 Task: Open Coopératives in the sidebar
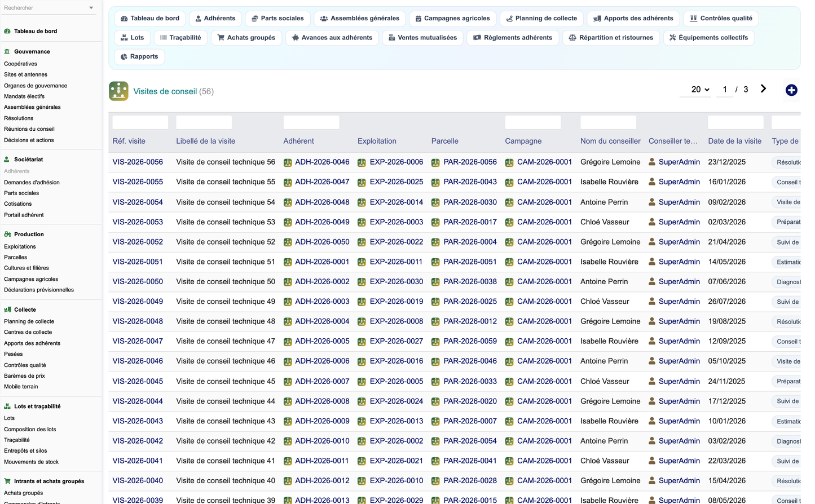(20, 64)
